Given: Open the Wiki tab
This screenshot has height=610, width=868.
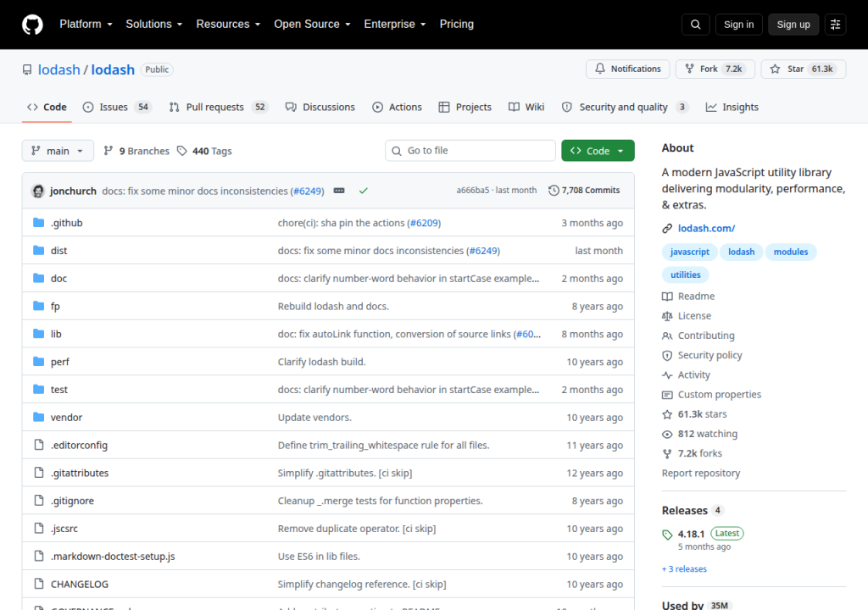Looking at the screenshot, I should 526,107.
